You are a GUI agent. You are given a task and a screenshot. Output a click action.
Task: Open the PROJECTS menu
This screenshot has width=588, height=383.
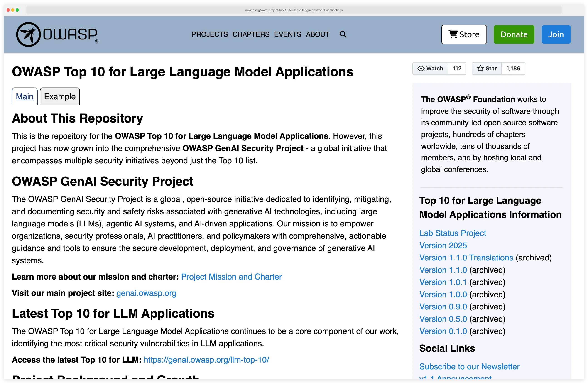point(210,34)
